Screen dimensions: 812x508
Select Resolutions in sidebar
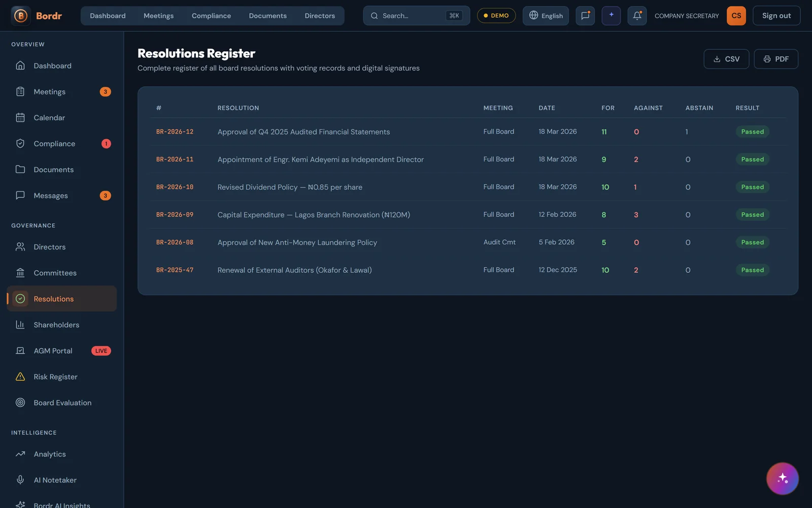[x=61, y=299]
